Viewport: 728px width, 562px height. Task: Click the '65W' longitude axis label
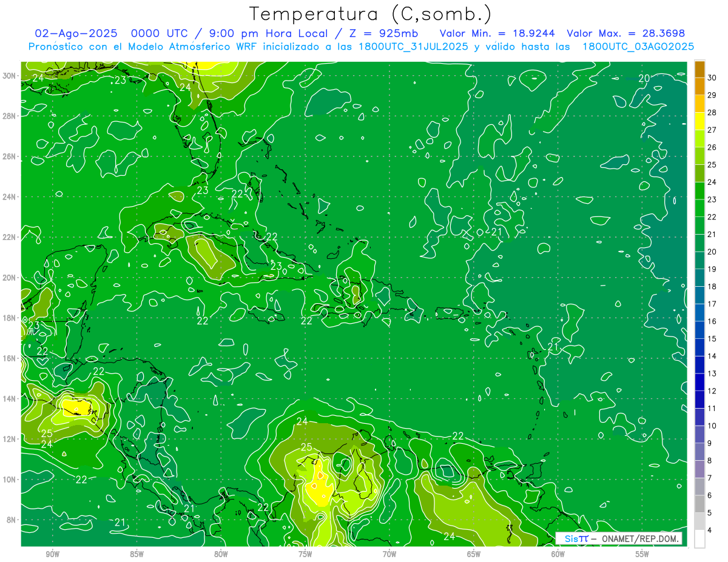pos(474,554)
